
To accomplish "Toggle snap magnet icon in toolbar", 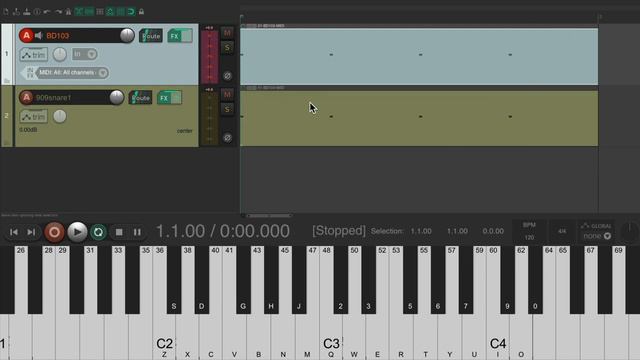I will 131,12.
